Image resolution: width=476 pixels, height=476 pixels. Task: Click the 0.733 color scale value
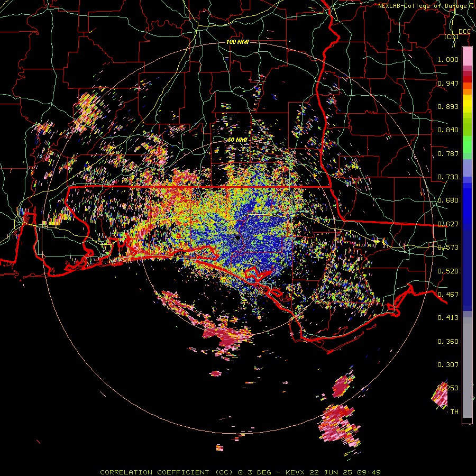(448, 177)
